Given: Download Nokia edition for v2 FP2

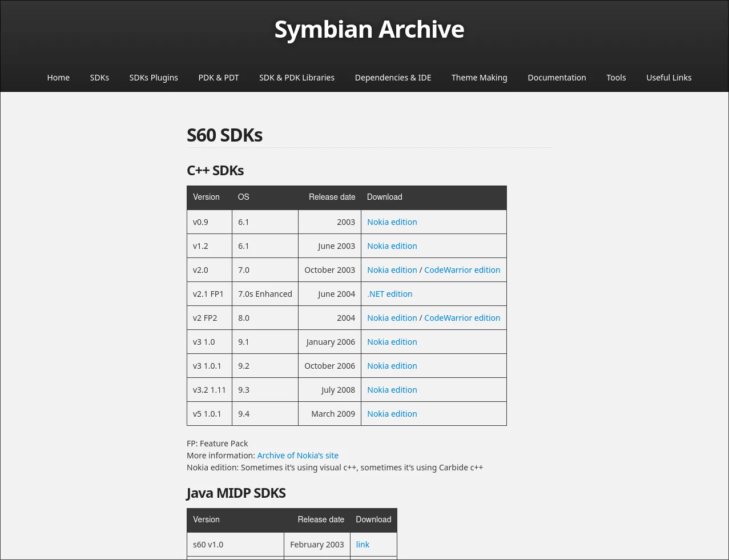Looking at the screenshot, I should [392, 318].
